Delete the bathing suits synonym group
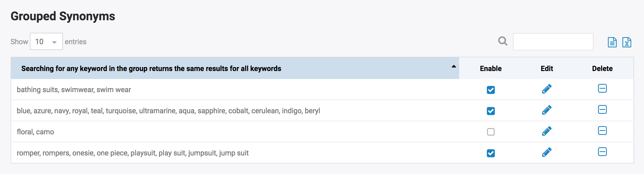Viewport: 644px width, 174px height. [x=602, y=88]
